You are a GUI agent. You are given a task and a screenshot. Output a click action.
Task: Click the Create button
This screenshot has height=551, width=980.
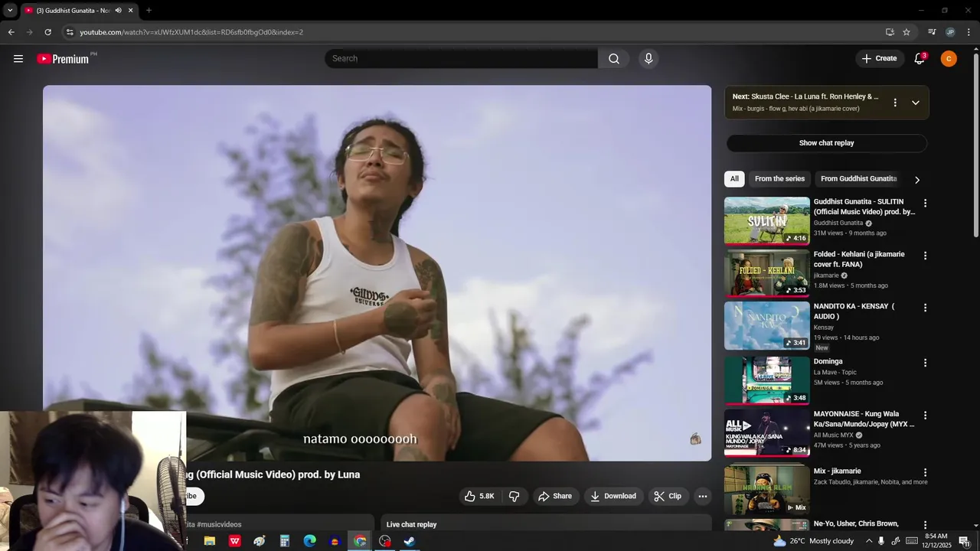879,59
